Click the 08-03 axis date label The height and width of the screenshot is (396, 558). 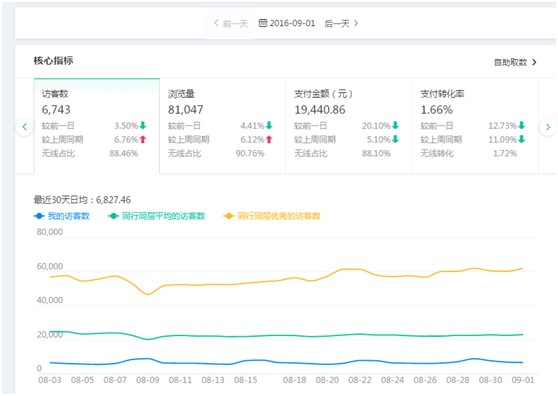pyautogui.click(x=50, y=380)
